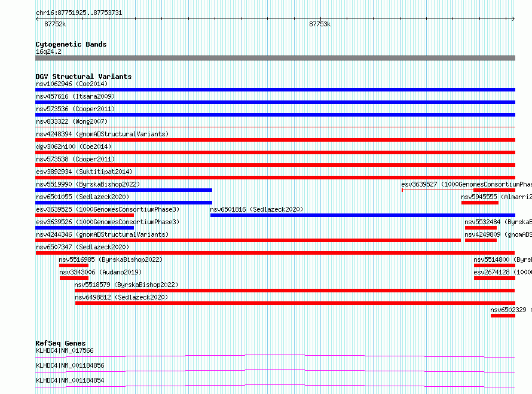
Task: Click nsv5519990 (ByrskaBishop2022) label
Action: 88,184
